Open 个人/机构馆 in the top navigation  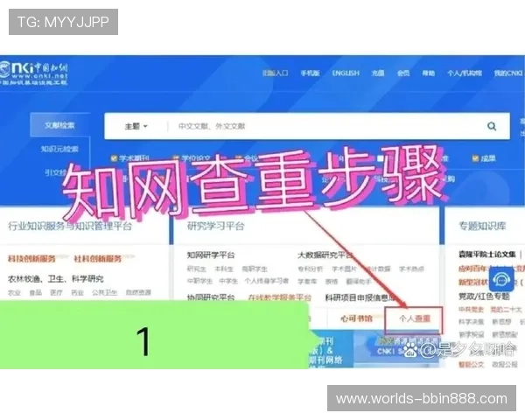[x=465, y=73]
